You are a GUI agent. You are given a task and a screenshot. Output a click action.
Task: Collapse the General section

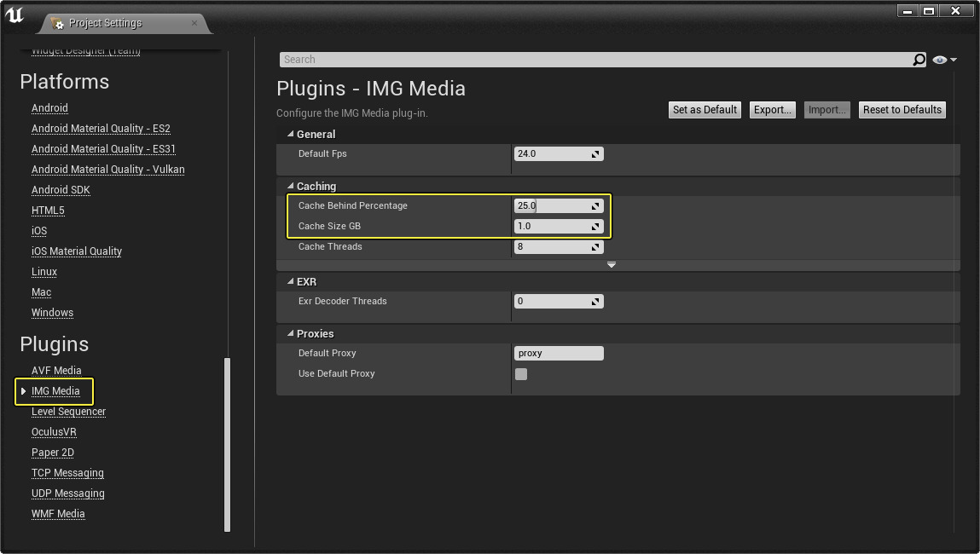[x=291, y=134]
